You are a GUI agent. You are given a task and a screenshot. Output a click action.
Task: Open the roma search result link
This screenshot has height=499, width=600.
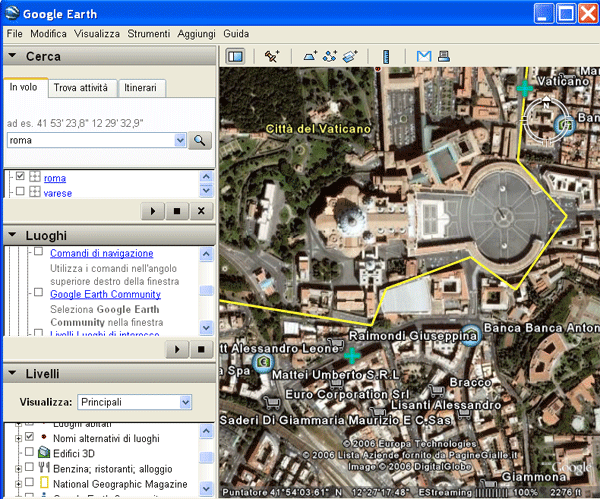pyautogui.click(x=55, y=178)
